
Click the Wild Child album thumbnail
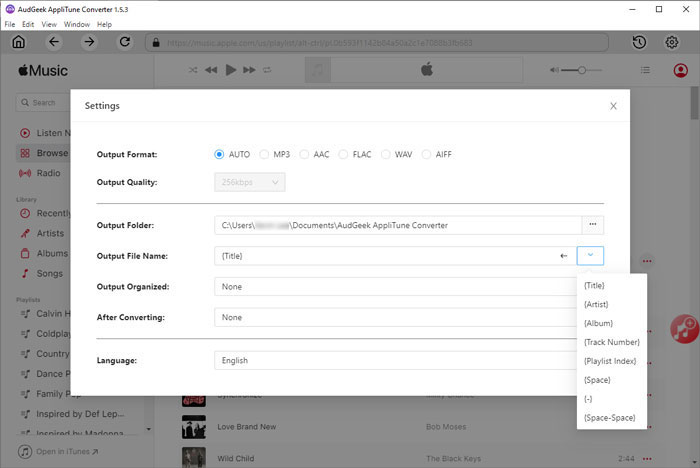click(x=194, y=457)
